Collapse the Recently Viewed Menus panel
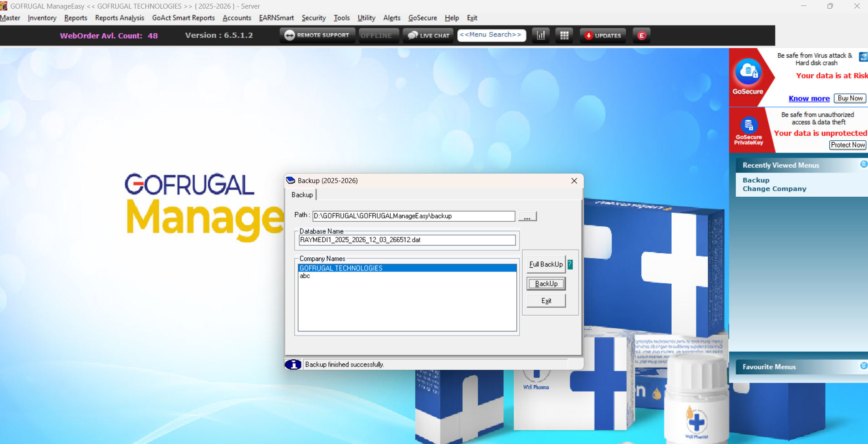The image size is (868, 444). pos(863,164)
